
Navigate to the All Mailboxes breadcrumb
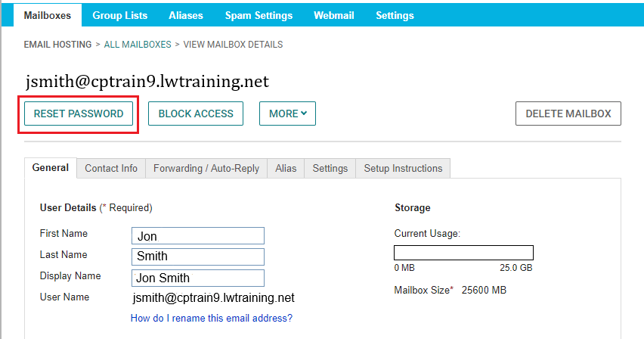pos(138,45)
